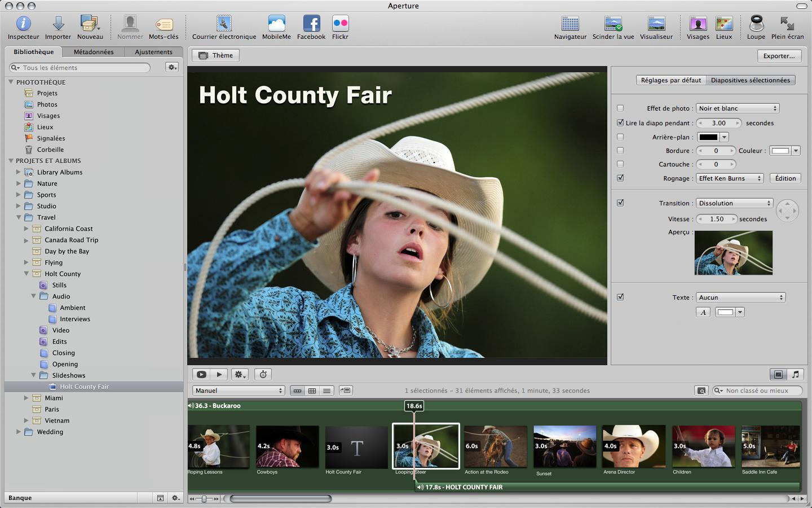Uncheck the Transition checkbox

point(620,203)
